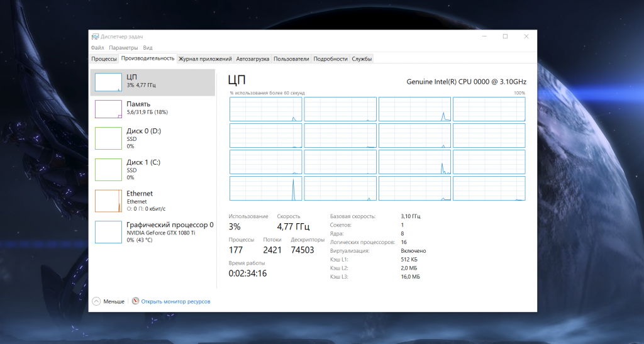Open the Вид menu
This screenshot has height=344, width=644.
pyautogui.click(x=148, y=48)
